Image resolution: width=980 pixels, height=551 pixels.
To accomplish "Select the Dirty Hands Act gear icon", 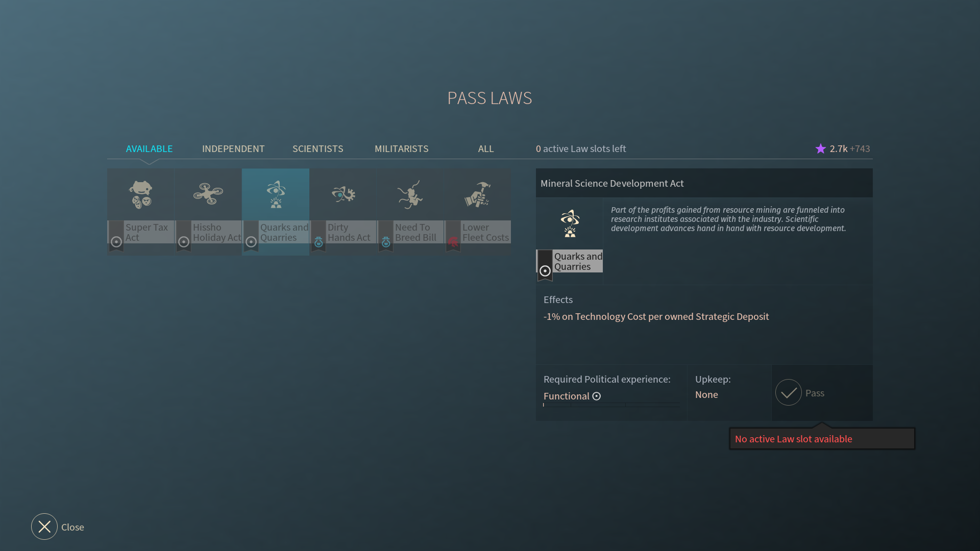I will [x=343, y=194].
